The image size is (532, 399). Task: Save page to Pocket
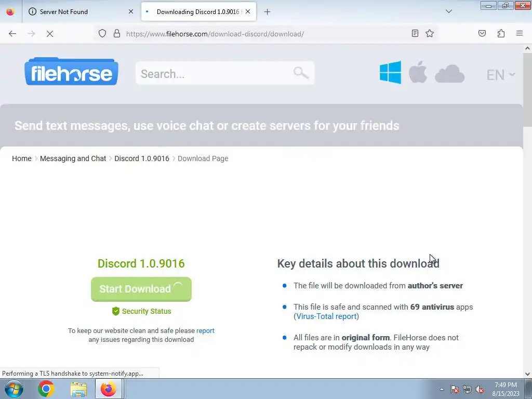tap(482, 33)
